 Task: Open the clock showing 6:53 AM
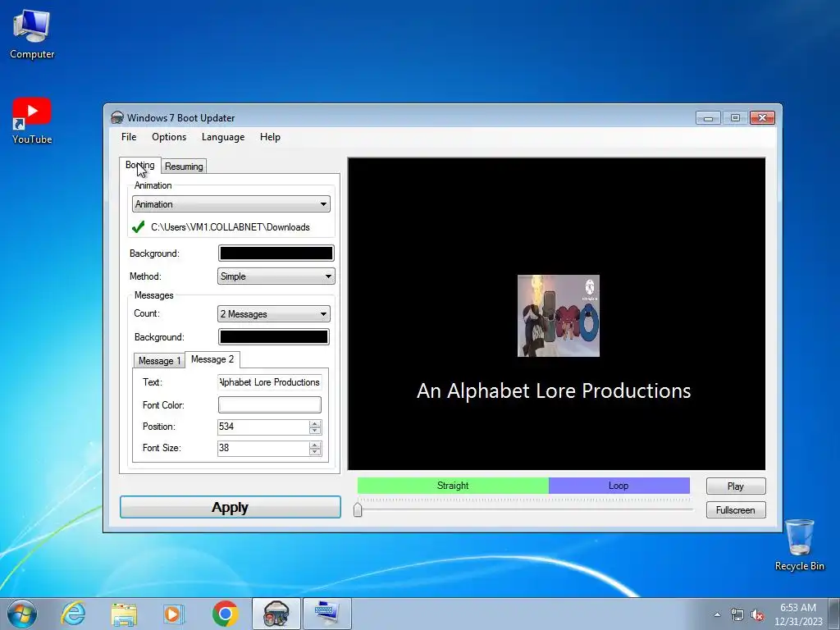pos(798,614)
